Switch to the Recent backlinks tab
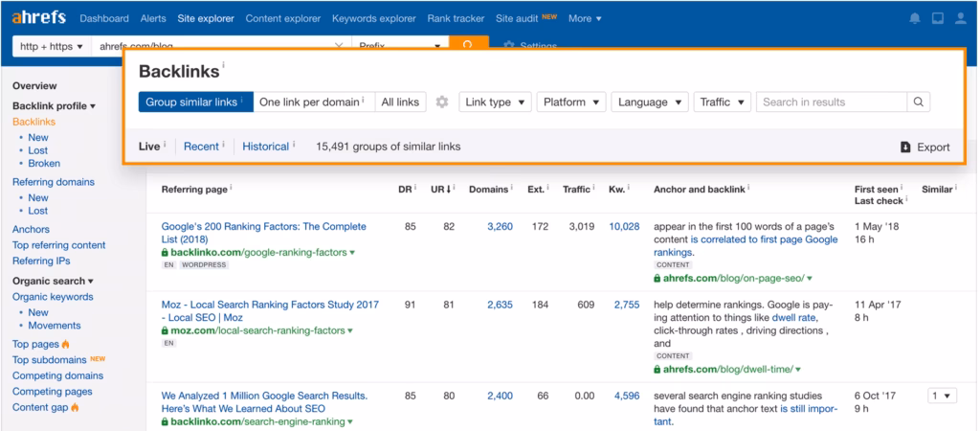 click(x=201, y=147)
